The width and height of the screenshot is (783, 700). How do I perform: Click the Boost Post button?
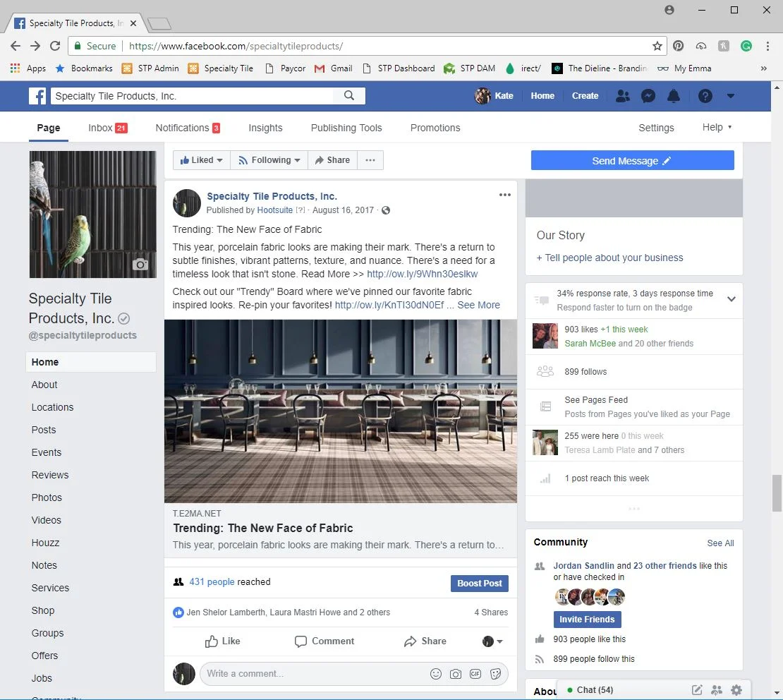(x=480, y=584)
